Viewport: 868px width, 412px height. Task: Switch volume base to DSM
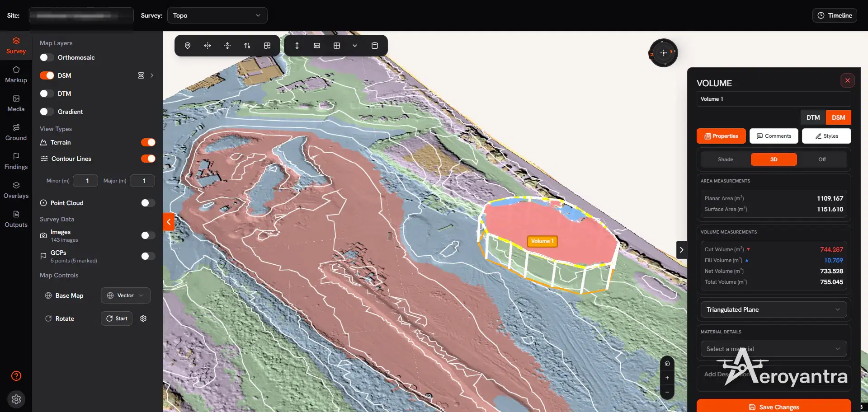point(839,117)
